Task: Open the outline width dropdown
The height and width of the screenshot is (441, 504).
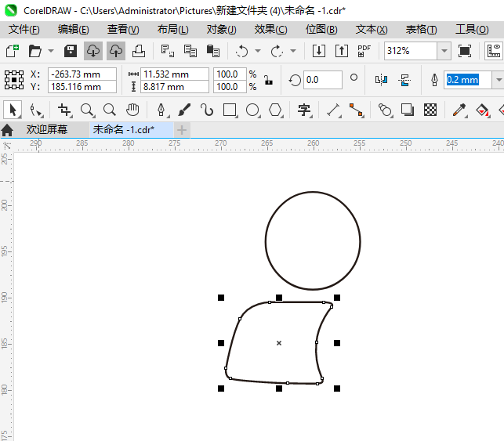Action: tap(498, 80)
